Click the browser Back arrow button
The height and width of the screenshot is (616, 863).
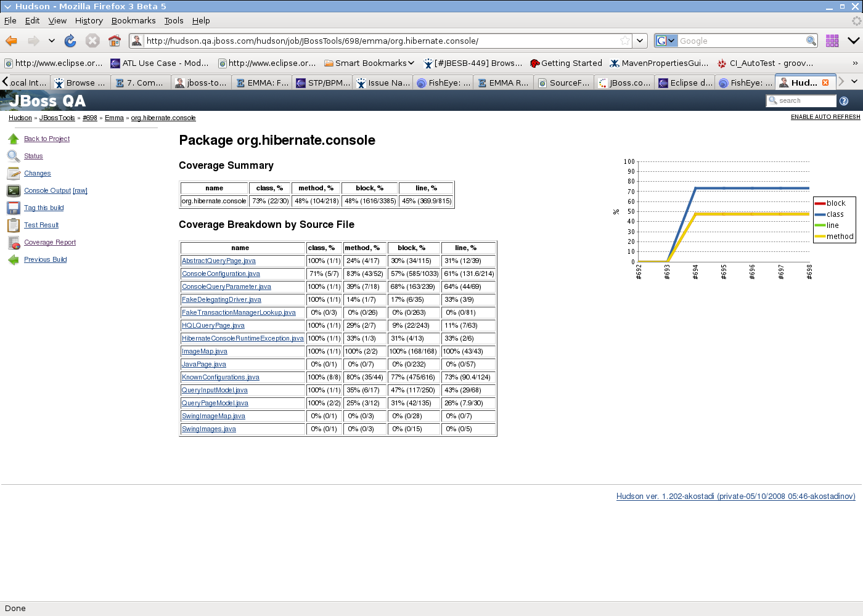[12, 41]
